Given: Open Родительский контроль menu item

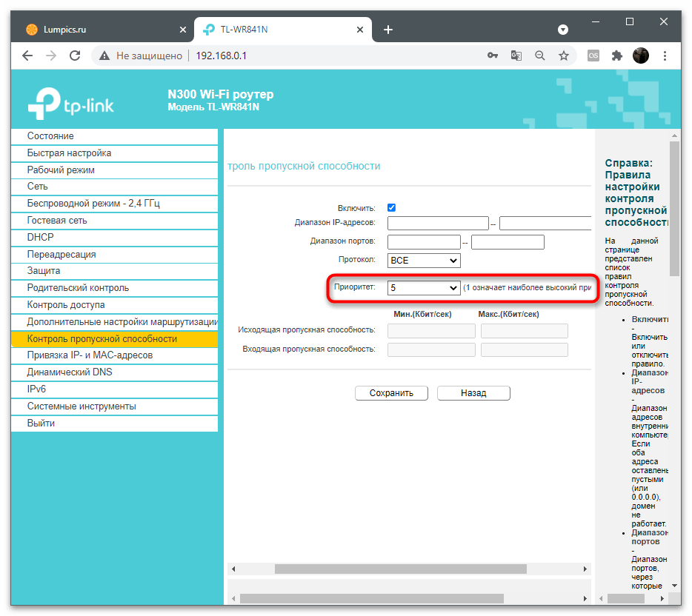Looking at the screenshot, I should 114,288.
